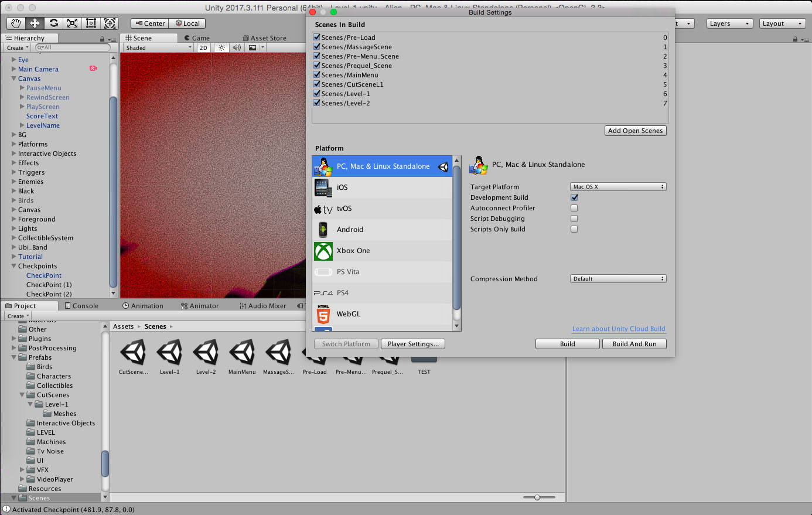Viewport: 812px width, 515px height.
Task: Collapse the Canvas hierarchy item
Action: pyautogui.click(x=13, y=79)
